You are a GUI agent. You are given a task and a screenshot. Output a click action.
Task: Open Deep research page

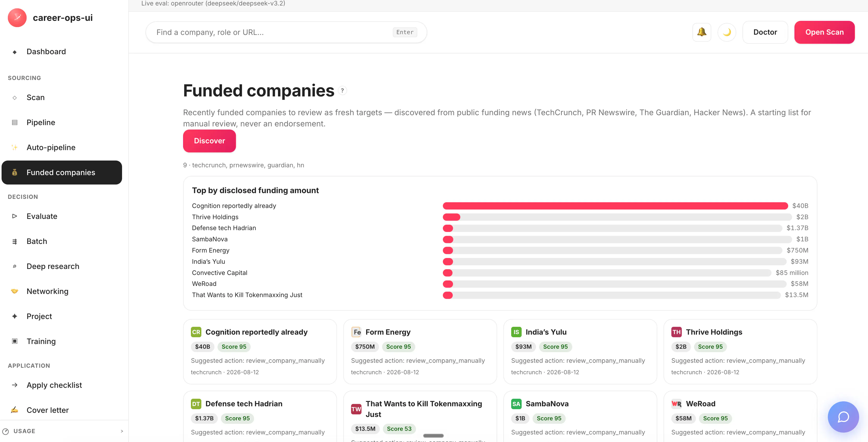(62, 266)
